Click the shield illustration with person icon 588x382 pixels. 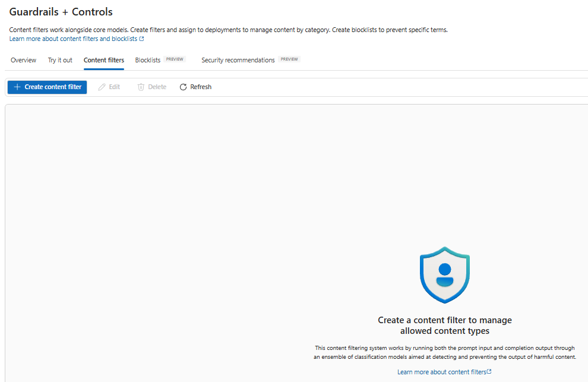coord(445,274)
